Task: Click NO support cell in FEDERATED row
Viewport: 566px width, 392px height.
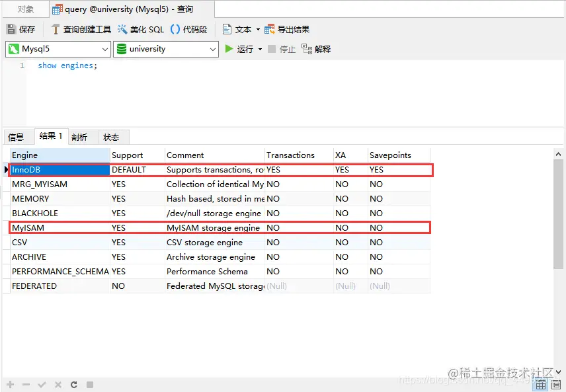Action: [137, 286]
